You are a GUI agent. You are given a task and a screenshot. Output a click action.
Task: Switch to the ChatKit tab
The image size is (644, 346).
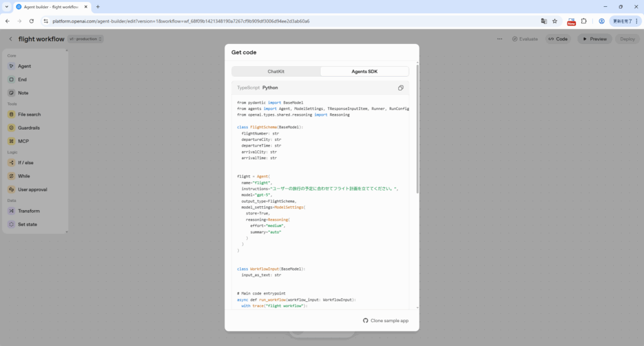(276, 72)
